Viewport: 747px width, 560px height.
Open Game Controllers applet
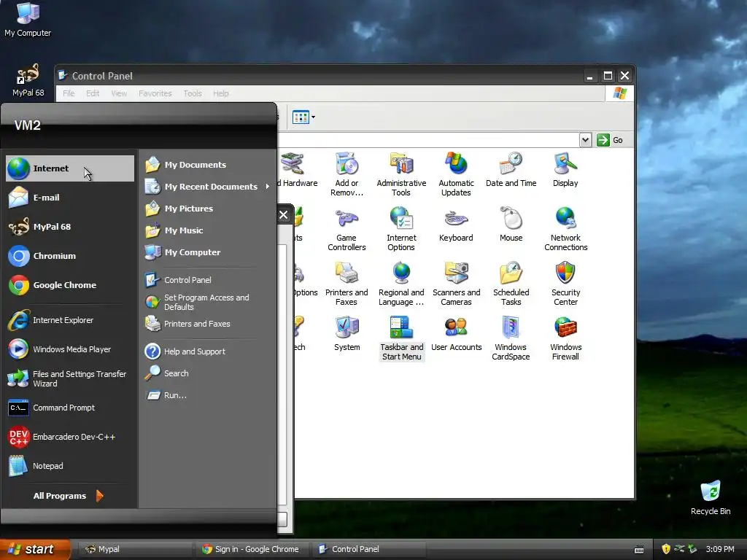[x=347, y=229]
